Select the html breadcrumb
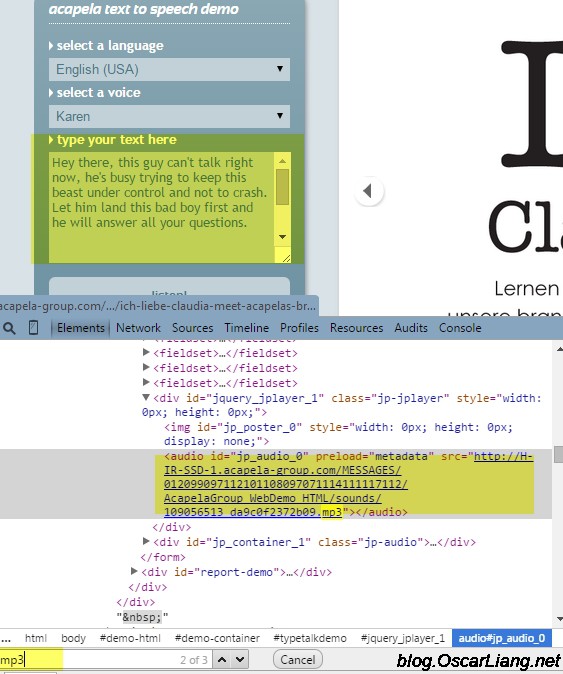 coord(36,638)
